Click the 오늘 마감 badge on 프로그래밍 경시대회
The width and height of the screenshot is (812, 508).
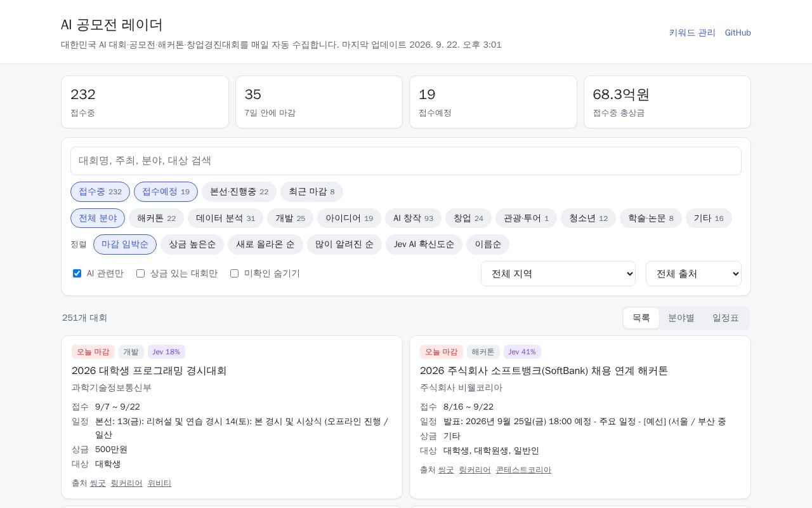pyautogui.click(x=93, y=352)
